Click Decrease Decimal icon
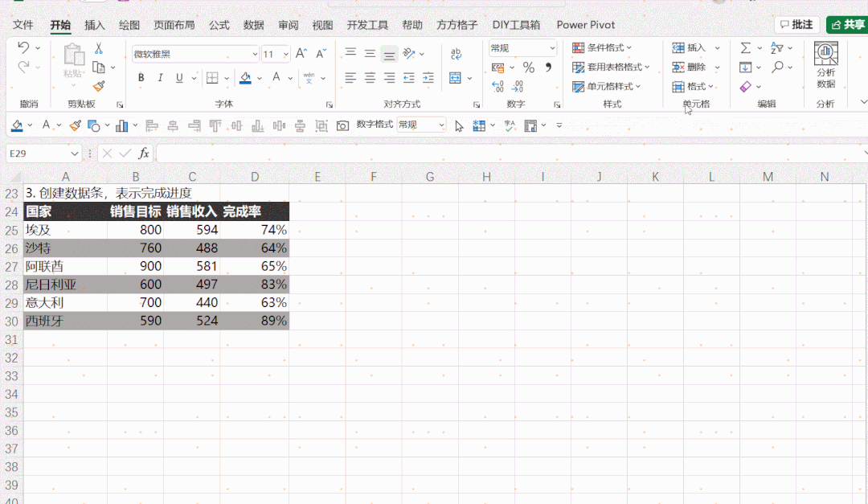 point(518,86)
